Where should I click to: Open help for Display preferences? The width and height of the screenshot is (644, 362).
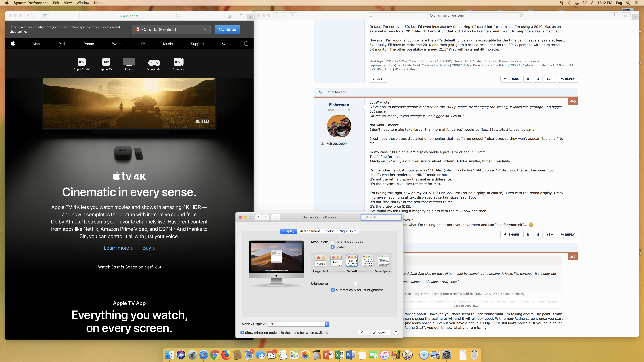[395, 332]
